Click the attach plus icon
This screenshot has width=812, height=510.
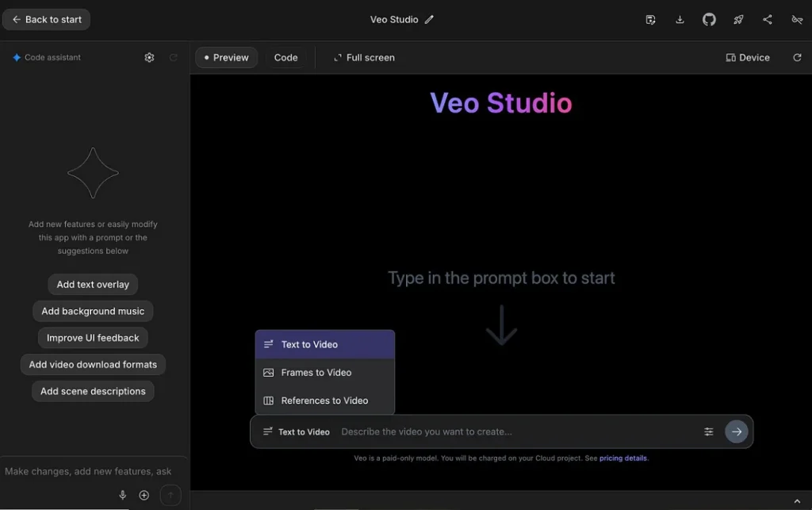(144, 494)
